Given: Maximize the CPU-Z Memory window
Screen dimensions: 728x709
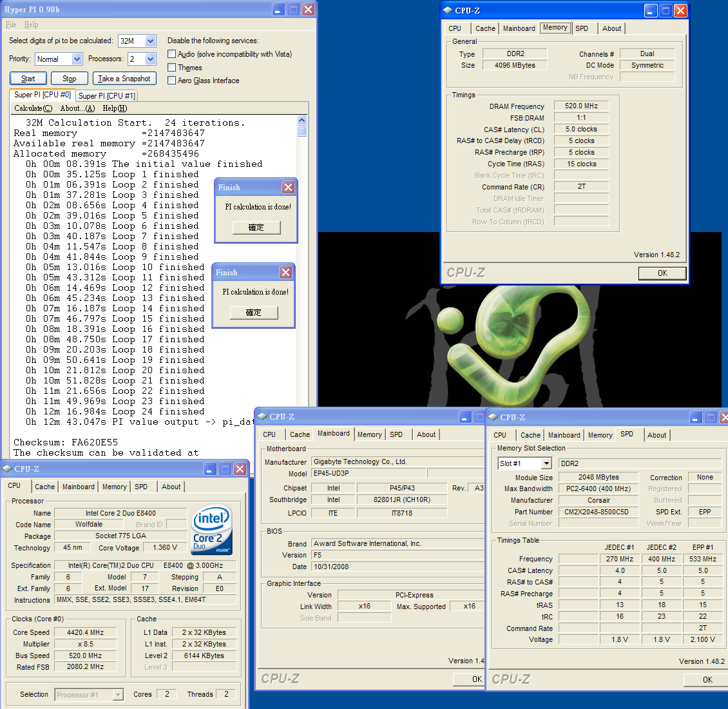Looking at the screenshot, I should tap(666, 10).
